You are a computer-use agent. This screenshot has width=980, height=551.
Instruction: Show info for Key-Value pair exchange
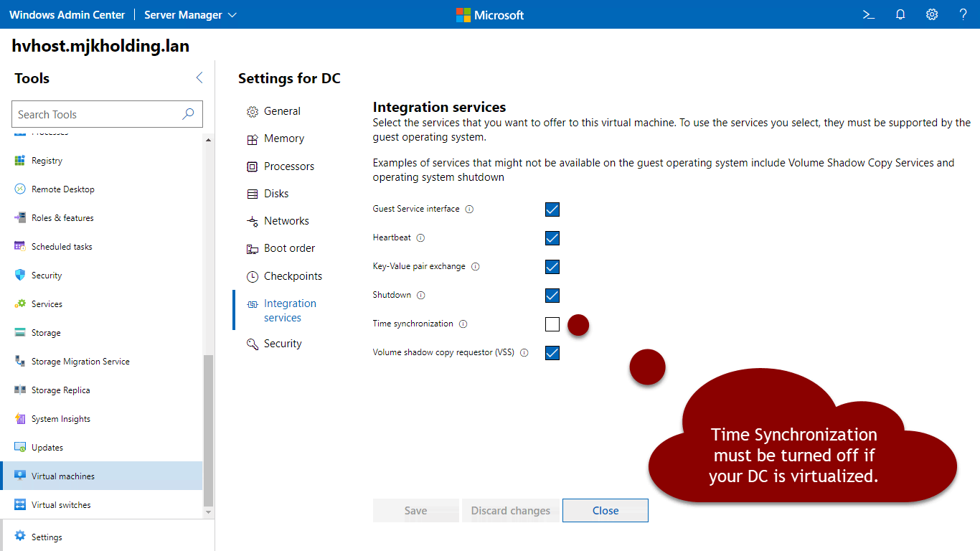475,267
